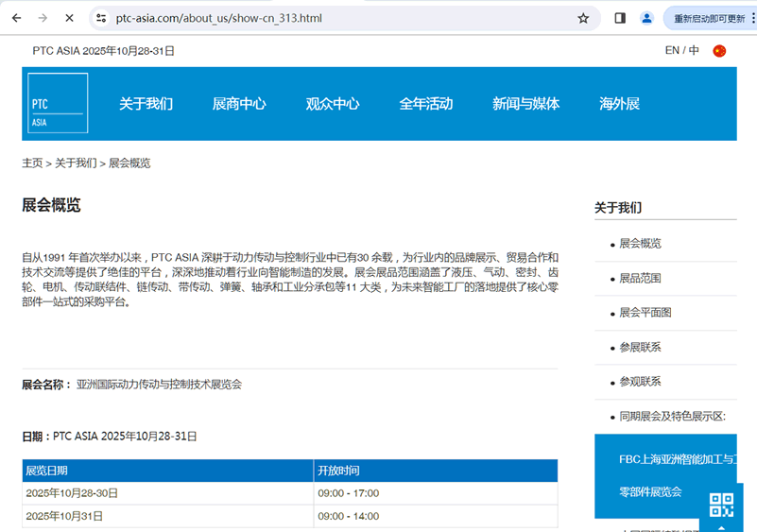This screenshot has width=757, height=532.
Task: Open the Chrome three-dot menu
Action: [753, 18]
